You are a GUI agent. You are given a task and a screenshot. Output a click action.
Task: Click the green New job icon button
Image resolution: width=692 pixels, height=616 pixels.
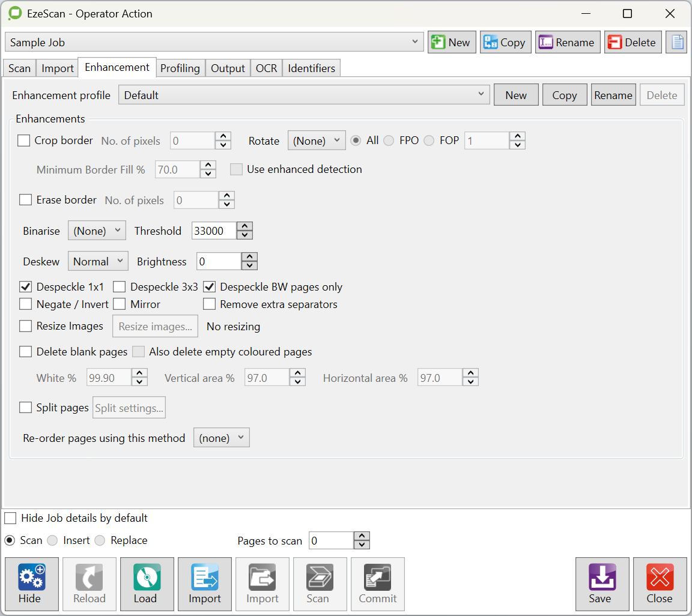tap(452, 43)
